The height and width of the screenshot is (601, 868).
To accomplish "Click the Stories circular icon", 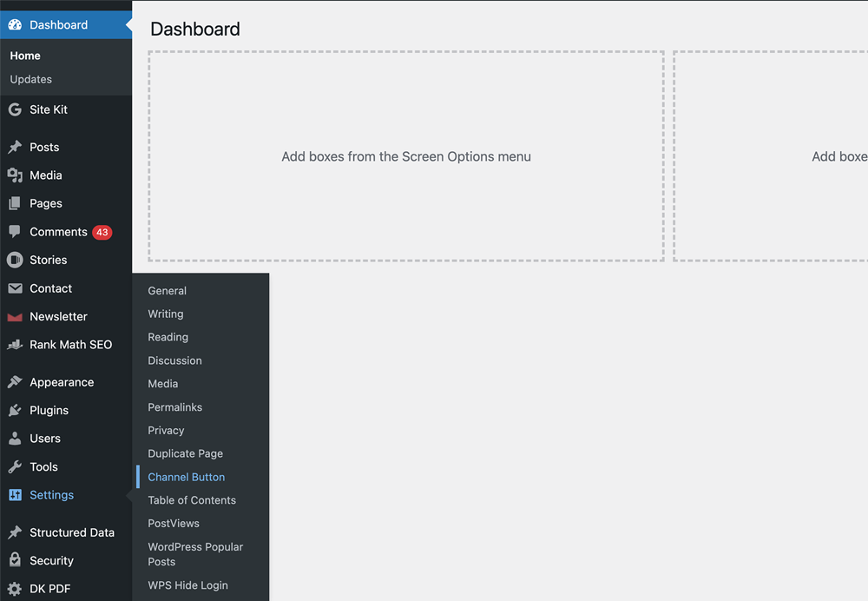I will pyautogui.click(x=15, y=260).
